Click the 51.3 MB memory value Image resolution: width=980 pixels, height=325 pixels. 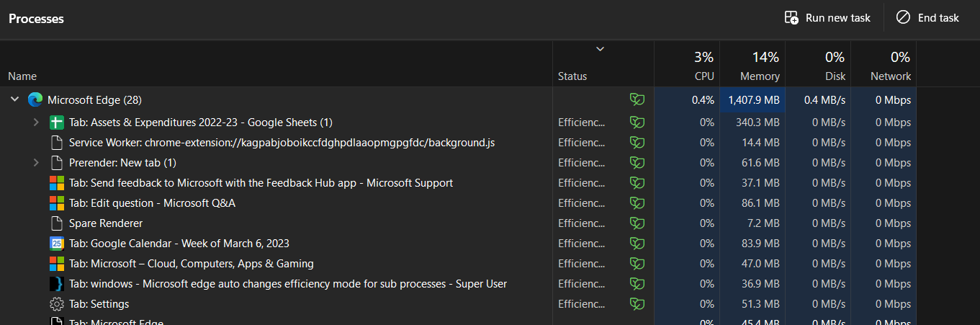coord(761,304)
